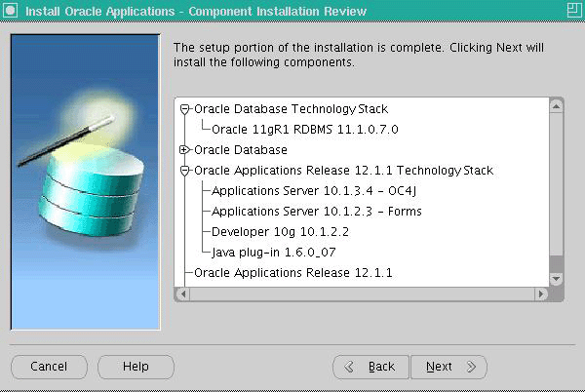Collapse the Oracle Database Technology Stack node
Screen dimensions: 585x392
[184, 109]
